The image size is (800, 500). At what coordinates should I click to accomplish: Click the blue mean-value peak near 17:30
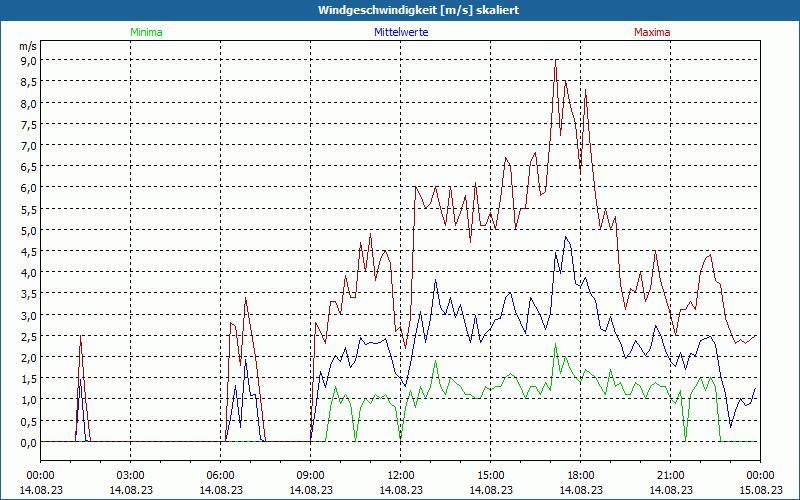coord(566,237)
